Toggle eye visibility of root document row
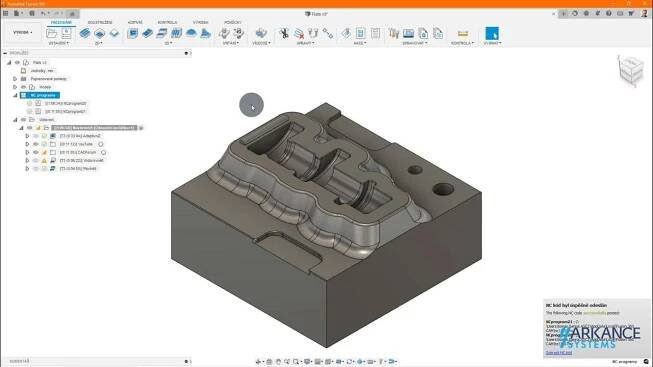 click(17, 62)
